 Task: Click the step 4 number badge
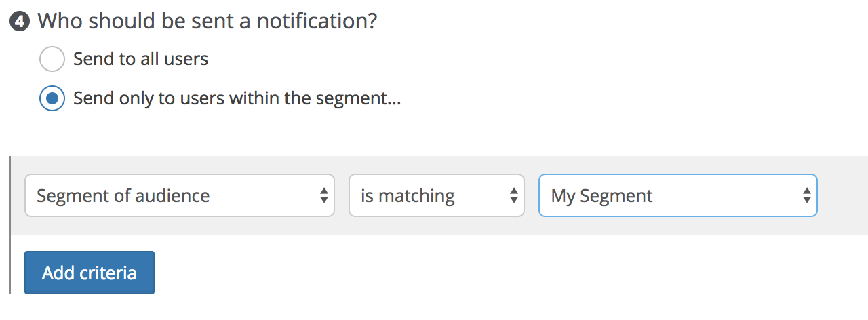[19, 21]
